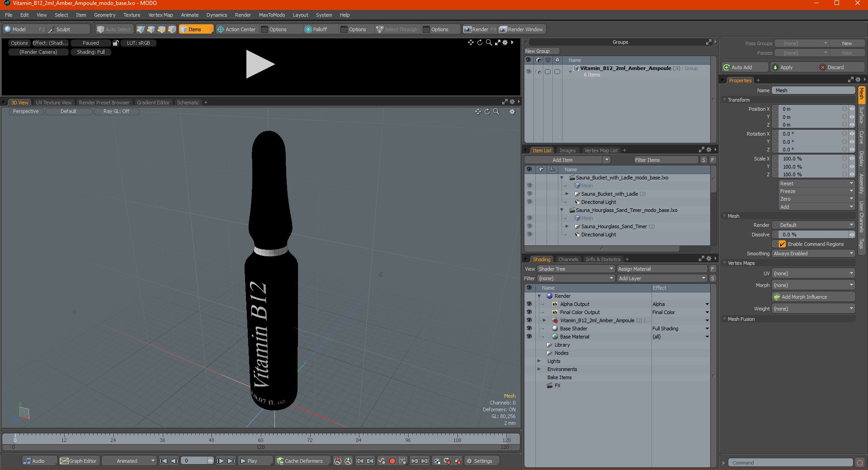Viewport: 868px width, 470px height.
Task: Open the Geometry menu
Action: coord(104,15)
